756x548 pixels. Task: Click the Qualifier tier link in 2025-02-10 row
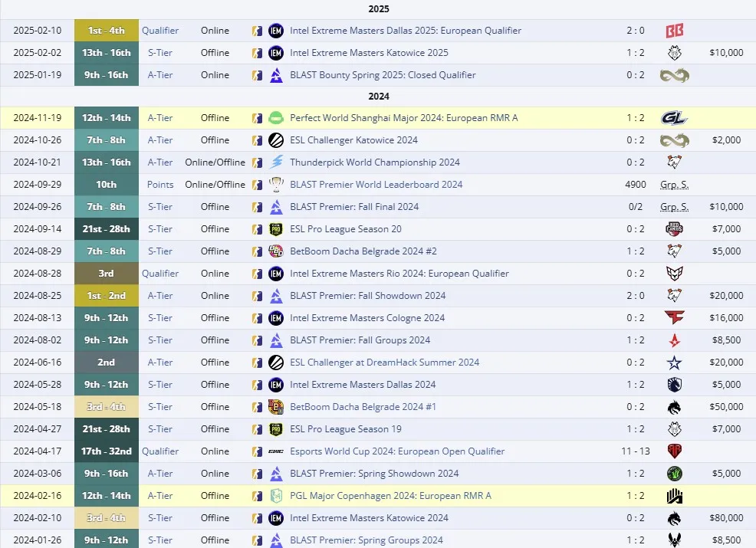160,31
